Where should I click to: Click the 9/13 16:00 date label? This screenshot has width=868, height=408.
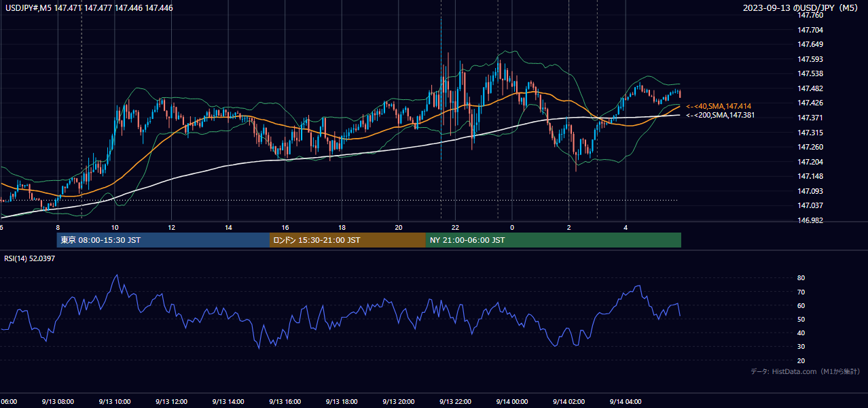pos(285,402)
